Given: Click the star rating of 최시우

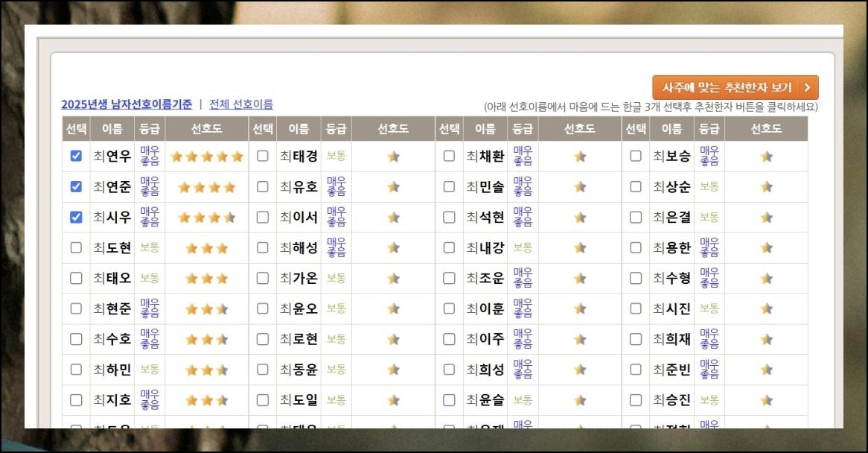Looking at the screenshot, I should (x=207, y=218).
